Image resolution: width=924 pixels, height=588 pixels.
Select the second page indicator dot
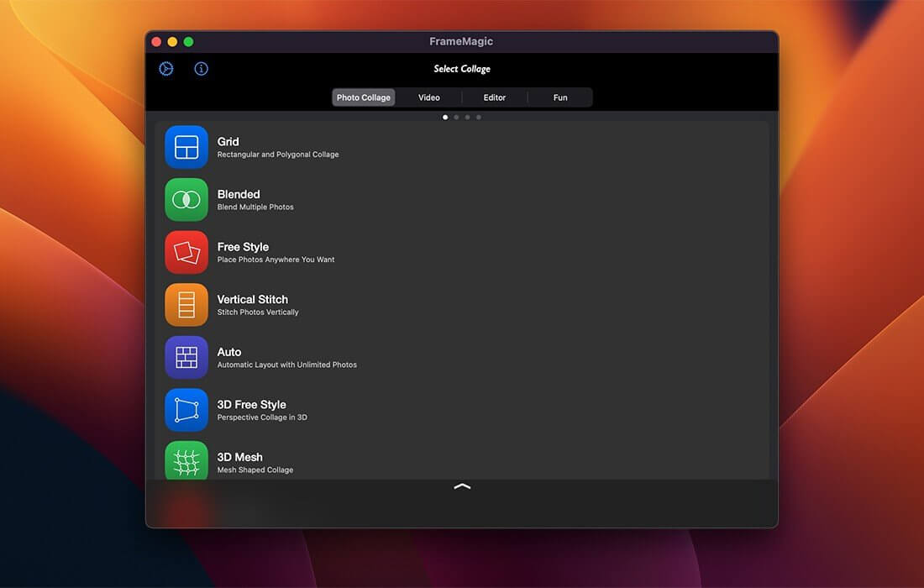456,117
